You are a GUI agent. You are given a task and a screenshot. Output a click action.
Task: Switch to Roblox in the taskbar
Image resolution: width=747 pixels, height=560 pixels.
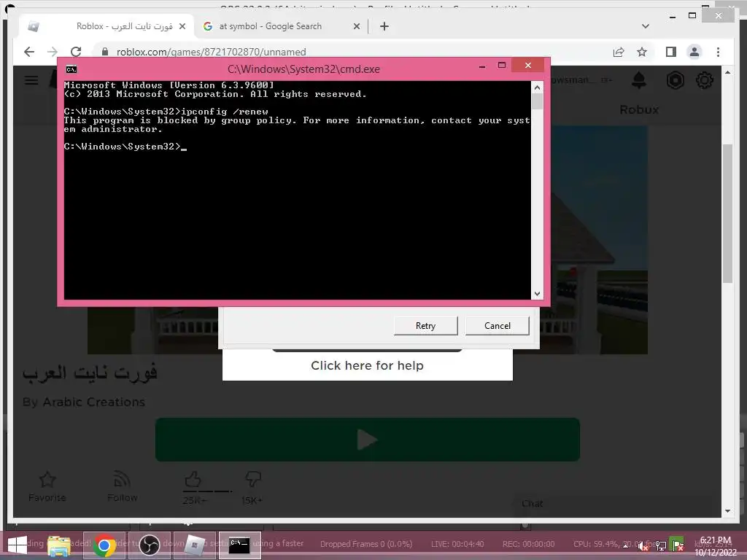[194, 545]
